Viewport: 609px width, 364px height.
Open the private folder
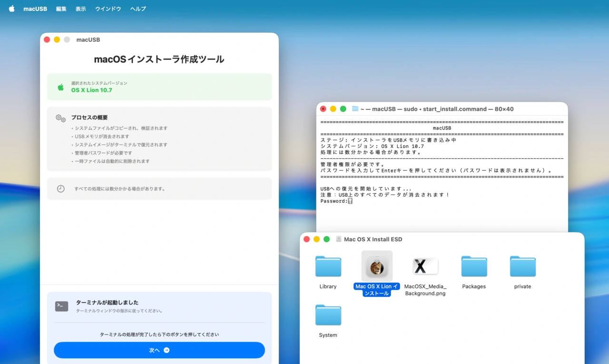tap(522, 266)
